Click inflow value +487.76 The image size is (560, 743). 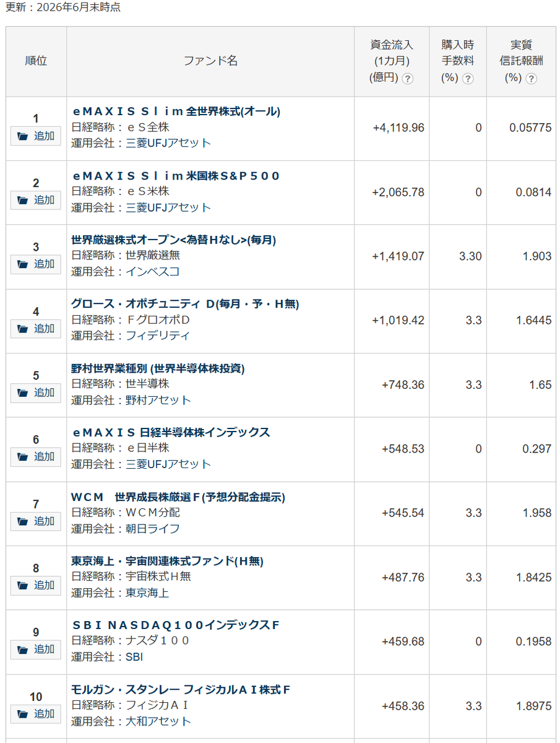pyautogui.click(x=403, y=578)
